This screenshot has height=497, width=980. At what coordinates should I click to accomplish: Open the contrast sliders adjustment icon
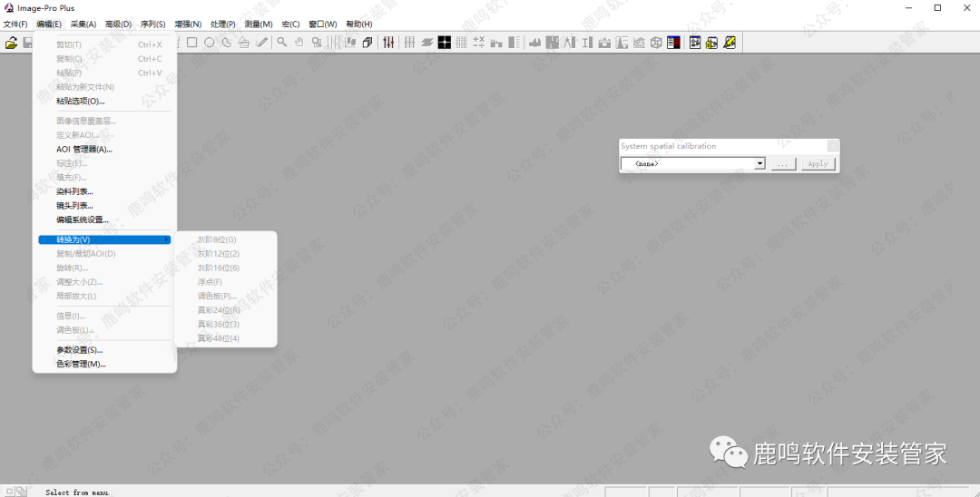[x=388, y=43]
